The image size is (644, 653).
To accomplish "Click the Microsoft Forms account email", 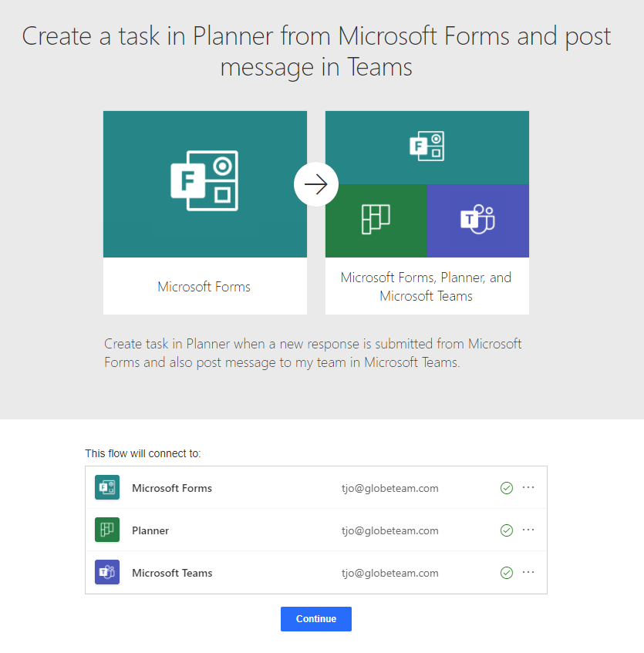I will click(x=390, y=488).
